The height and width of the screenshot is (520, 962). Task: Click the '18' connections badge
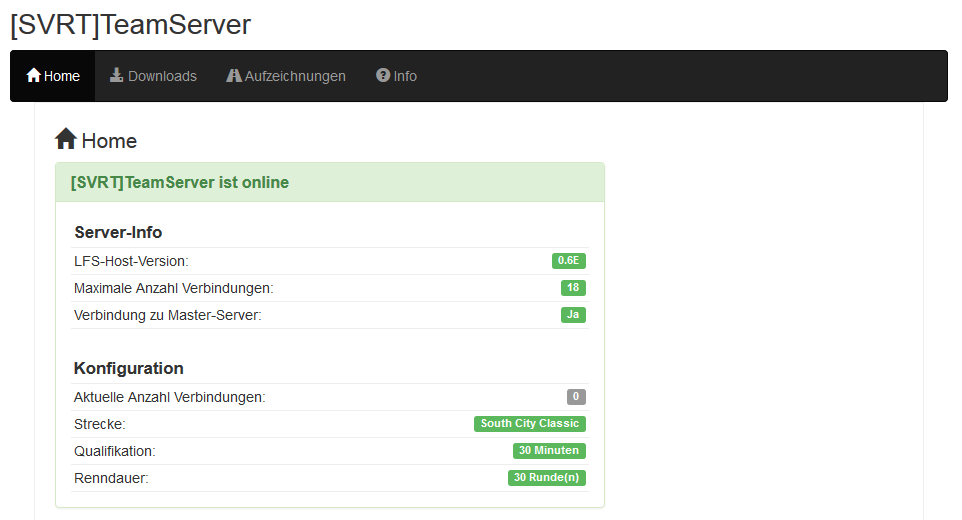coord(573,288)
